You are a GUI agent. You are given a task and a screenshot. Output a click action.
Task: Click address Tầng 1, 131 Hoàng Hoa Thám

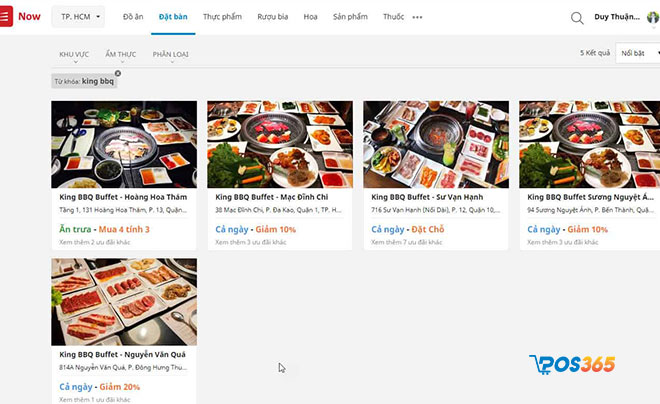click(122, 210)
